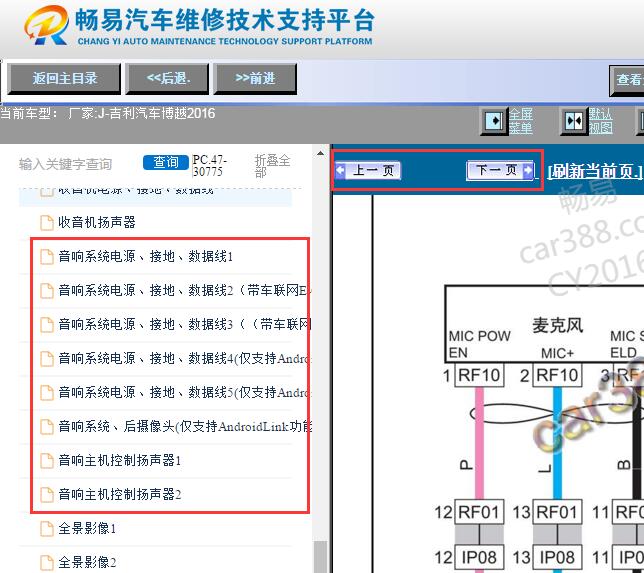Viewport: 644px width, 573px height.
Task: Open the 全景影像2 entry
Action: click(x=87, y=562)
